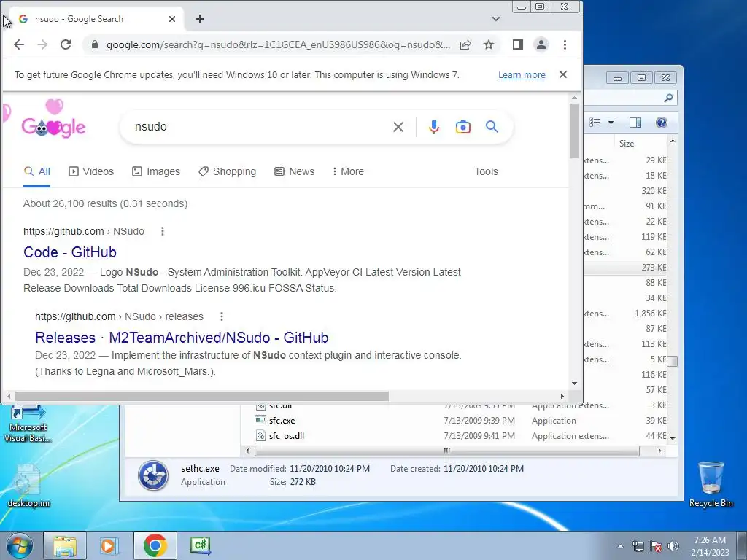The image size is (747, 560).
Task: Switch to Chrome in the taskbar
Action: coord(155,545)
